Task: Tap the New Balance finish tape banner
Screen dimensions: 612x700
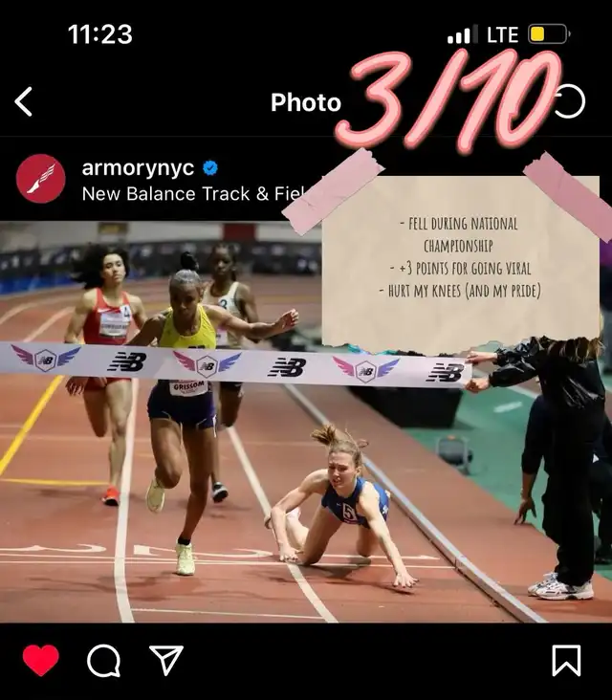Action: [236, 363]
